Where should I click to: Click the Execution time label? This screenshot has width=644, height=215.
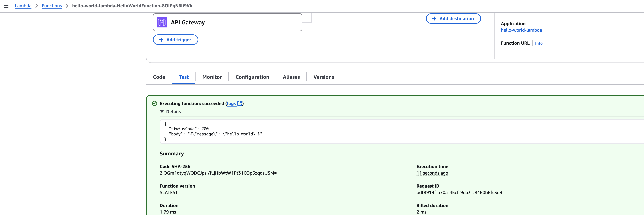pyautogui.click(x=432, y=166)
